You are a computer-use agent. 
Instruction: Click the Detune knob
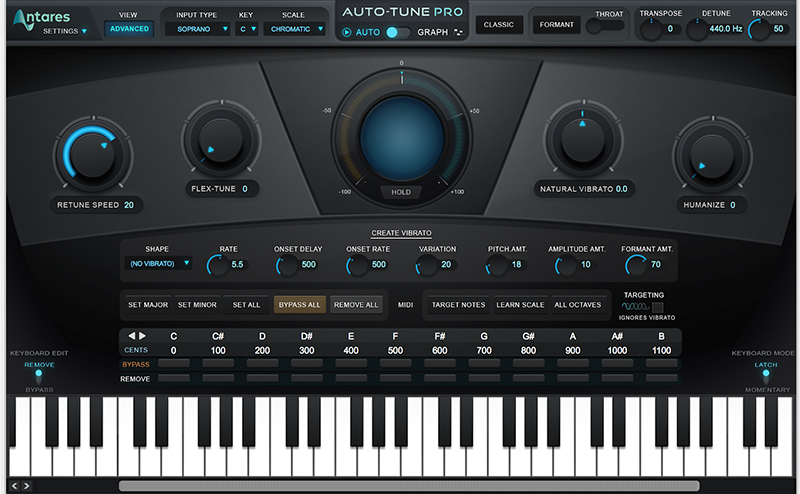(697, 29)
